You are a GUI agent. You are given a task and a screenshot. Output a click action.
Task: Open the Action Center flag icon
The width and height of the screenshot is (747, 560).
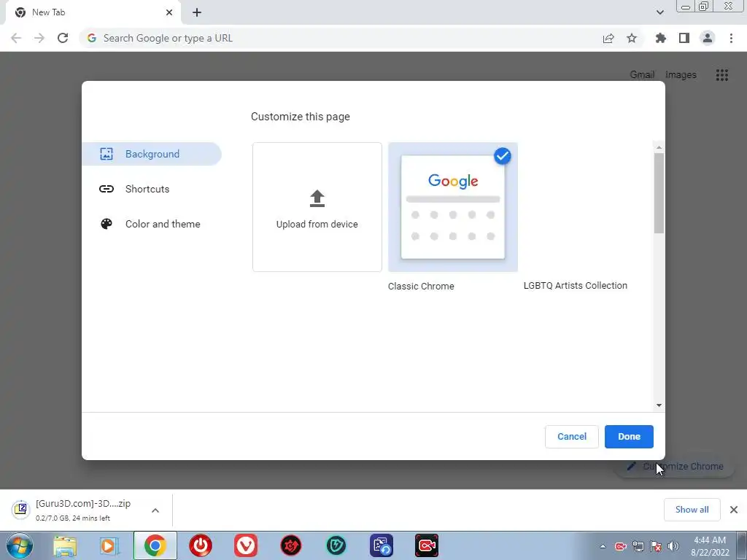pos(656,546)
